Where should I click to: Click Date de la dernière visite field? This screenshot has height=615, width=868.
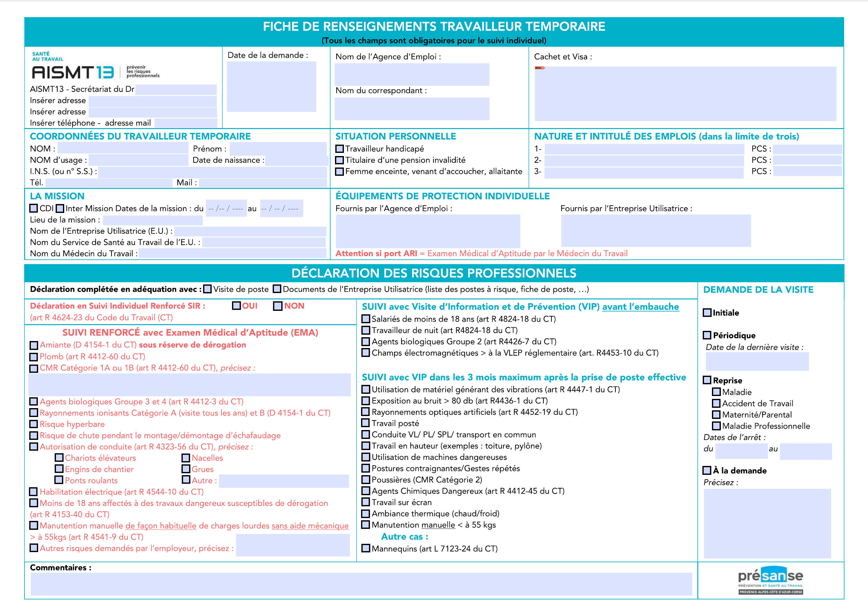click(x=757, y=361)
